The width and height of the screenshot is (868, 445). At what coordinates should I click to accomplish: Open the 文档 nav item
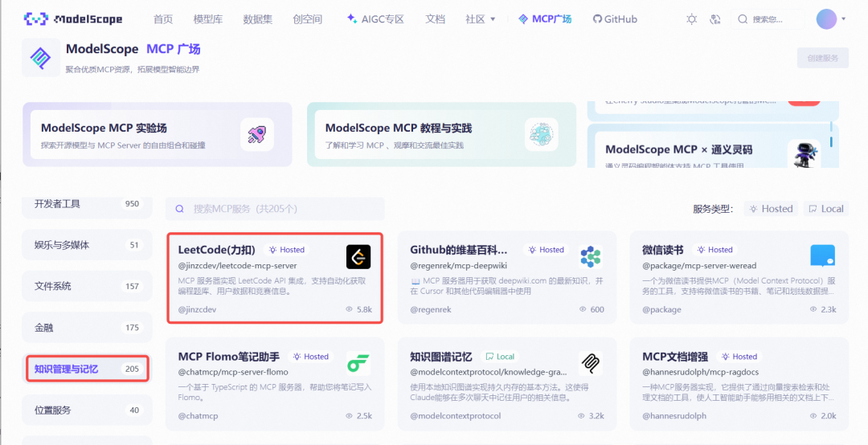pyautogui.click(x=435, y=19)
